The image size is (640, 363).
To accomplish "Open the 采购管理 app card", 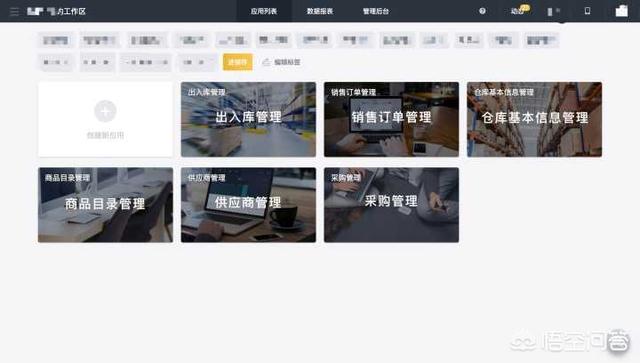I will (x=391, y=205).
